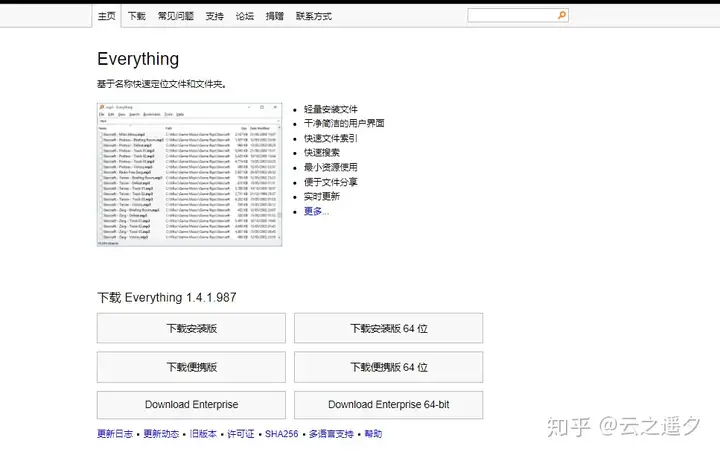This screenshot has height=455, width=720.
Task: Click the 干净简洁的用户界面 bullet text
Action: [x=344, y=123]
